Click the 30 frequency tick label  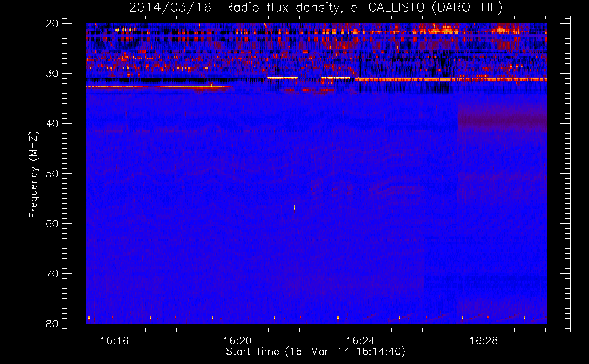pos(52,74)
